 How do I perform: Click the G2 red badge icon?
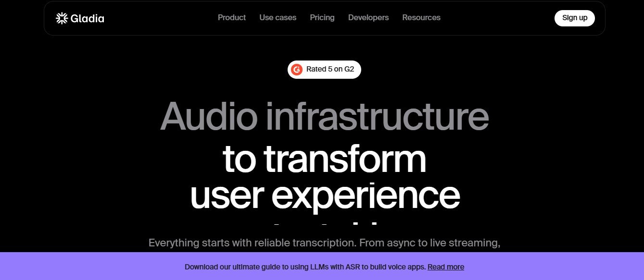pos(297,69)
